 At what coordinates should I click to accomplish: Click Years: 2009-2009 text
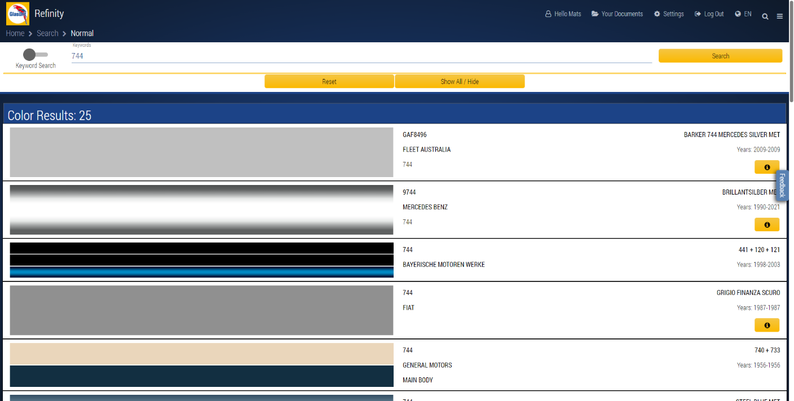point(759,149)
